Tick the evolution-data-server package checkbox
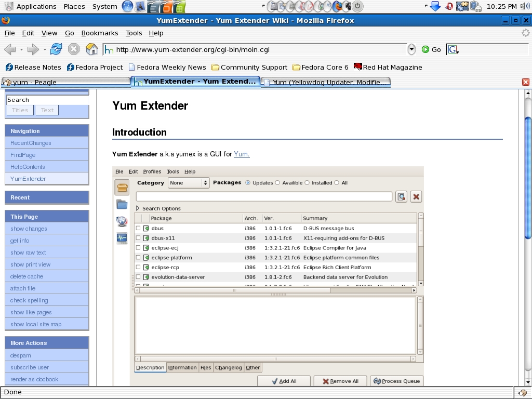This screenshot has height=399, width=532. 138,277
